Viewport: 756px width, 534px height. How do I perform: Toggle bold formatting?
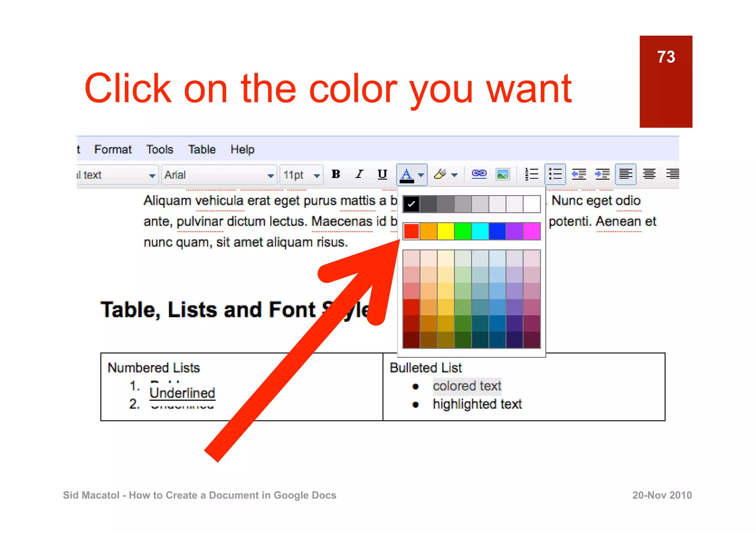(x=336, y=174)
